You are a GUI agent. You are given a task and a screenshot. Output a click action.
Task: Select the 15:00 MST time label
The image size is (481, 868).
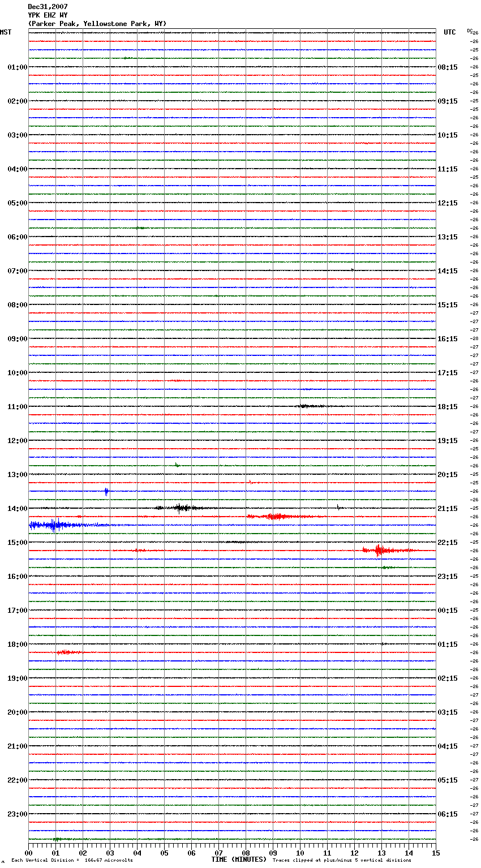coord(17,543)
